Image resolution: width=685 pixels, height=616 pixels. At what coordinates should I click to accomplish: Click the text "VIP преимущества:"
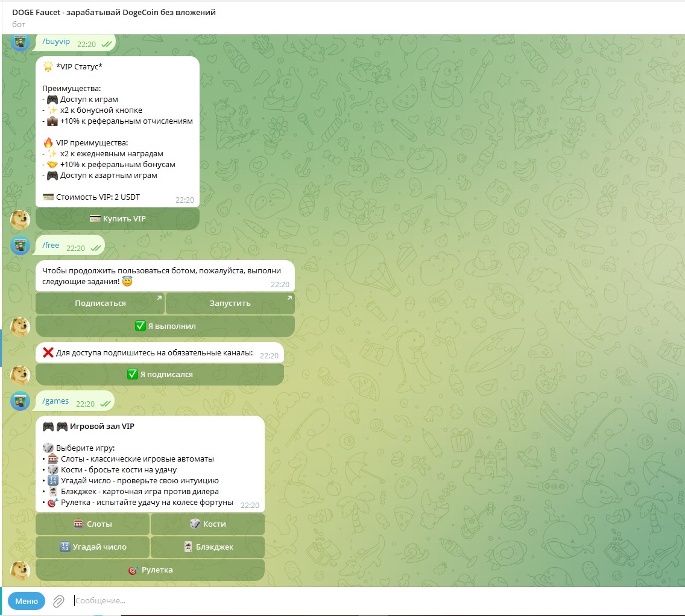(92, 142)
